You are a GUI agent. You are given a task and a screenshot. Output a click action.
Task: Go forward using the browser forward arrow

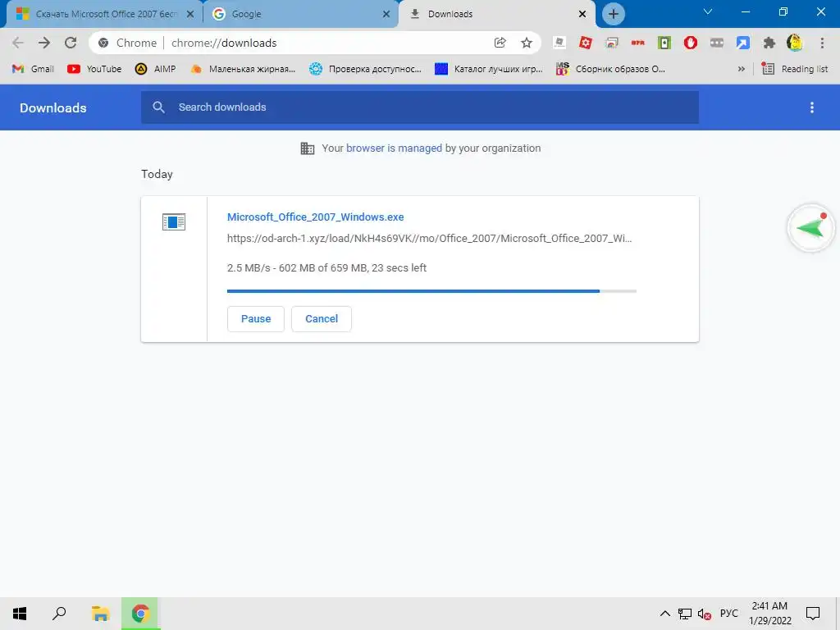point(44,43)
